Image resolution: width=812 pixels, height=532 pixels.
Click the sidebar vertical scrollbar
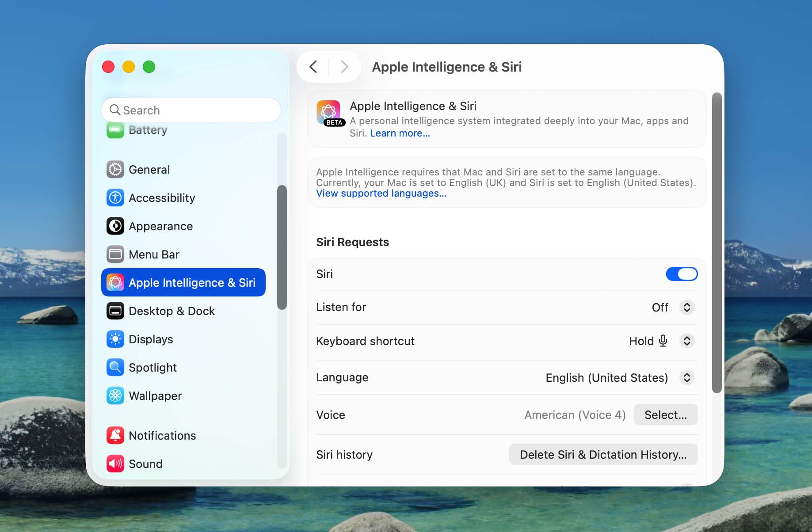[282, 247]
